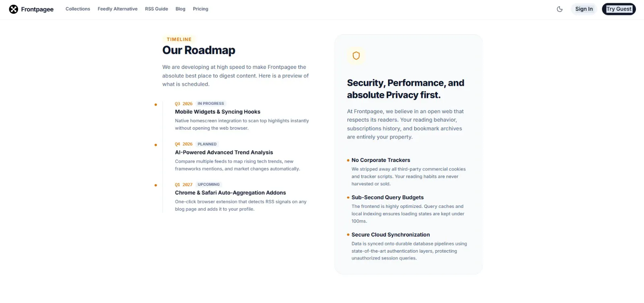Click the Try Guest button

(x=619, y=9)
